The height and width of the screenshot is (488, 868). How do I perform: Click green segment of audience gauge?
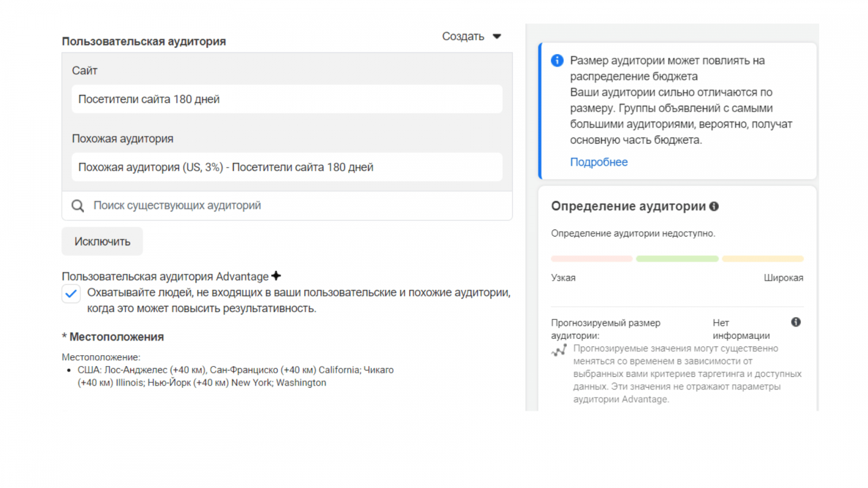point(677,259)
